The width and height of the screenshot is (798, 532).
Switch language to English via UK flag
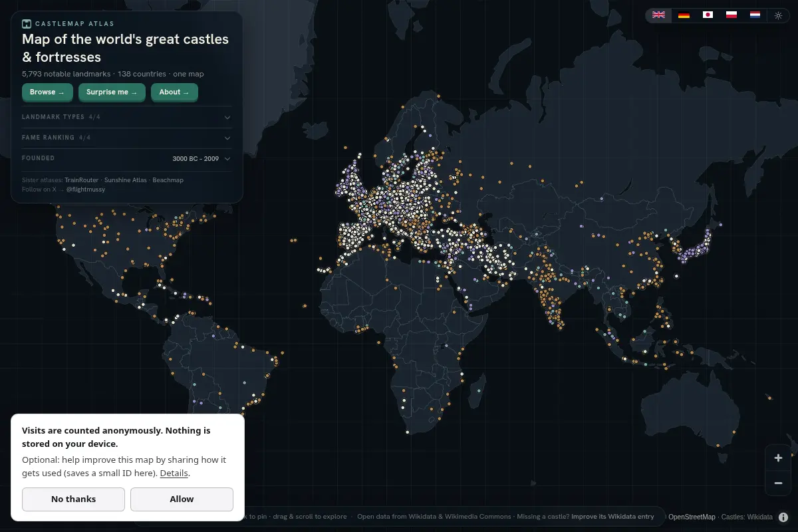tap(658, 15)
